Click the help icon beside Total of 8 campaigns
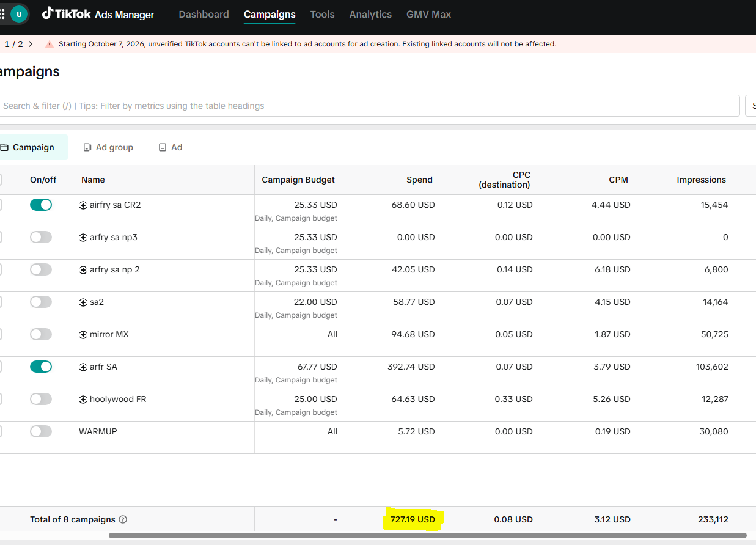The height and width of the screenshot is (545, 756). 123,519
